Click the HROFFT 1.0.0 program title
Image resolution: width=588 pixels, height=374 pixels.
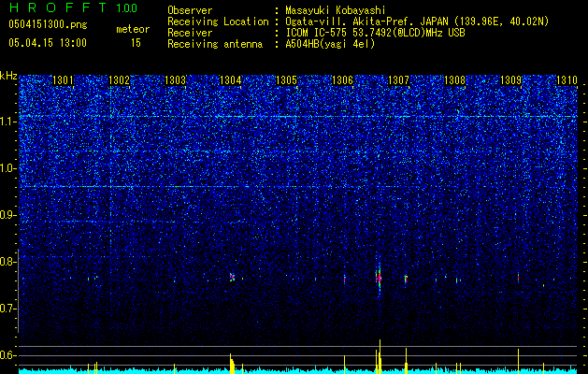coord(73,7)
